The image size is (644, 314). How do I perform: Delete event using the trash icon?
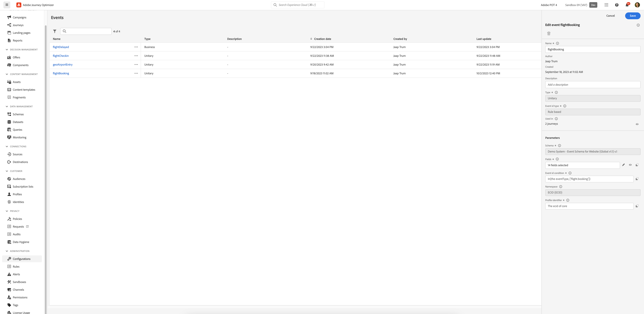pos(549,33)
